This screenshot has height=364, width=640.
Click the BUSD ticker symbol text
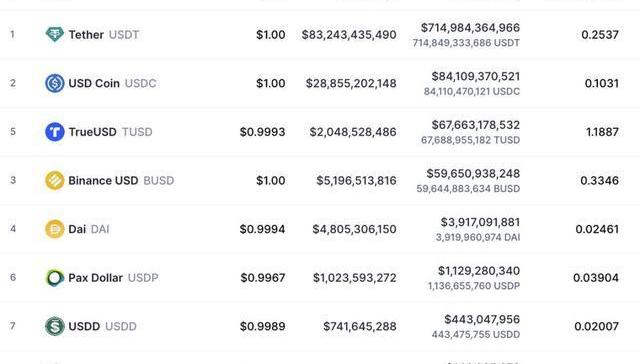coord(159,180)
